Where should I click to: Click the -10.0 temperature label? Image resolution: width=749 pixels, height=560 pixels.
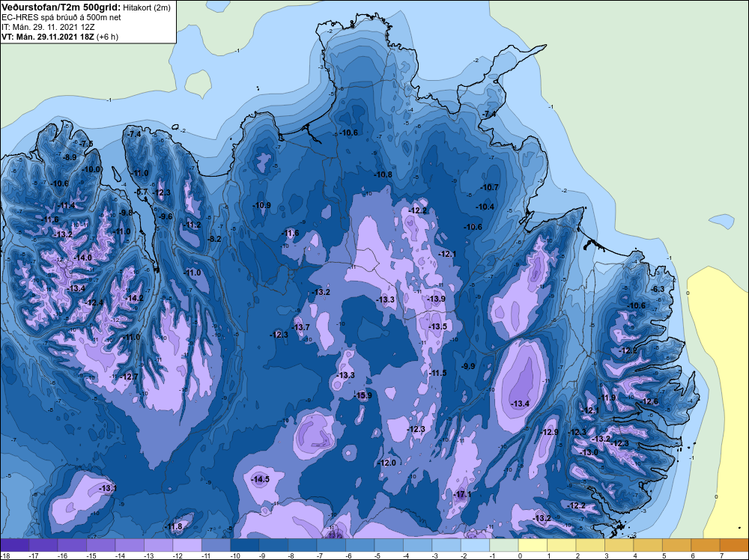[91, 169]
